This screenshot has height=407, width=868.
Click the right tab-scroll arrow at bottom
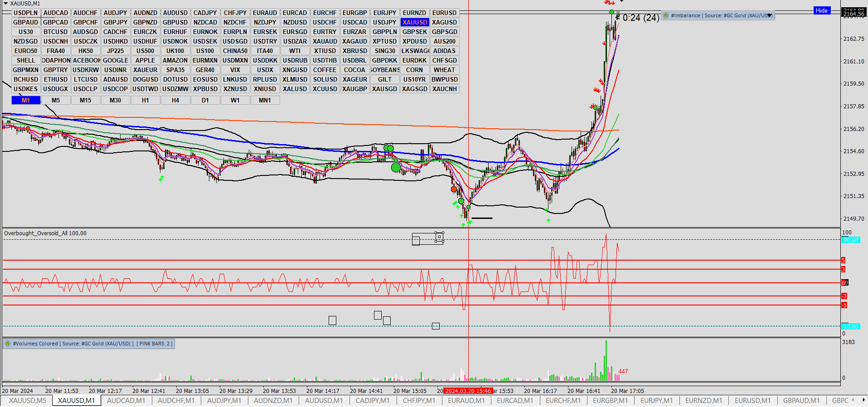tap(863, 400)
